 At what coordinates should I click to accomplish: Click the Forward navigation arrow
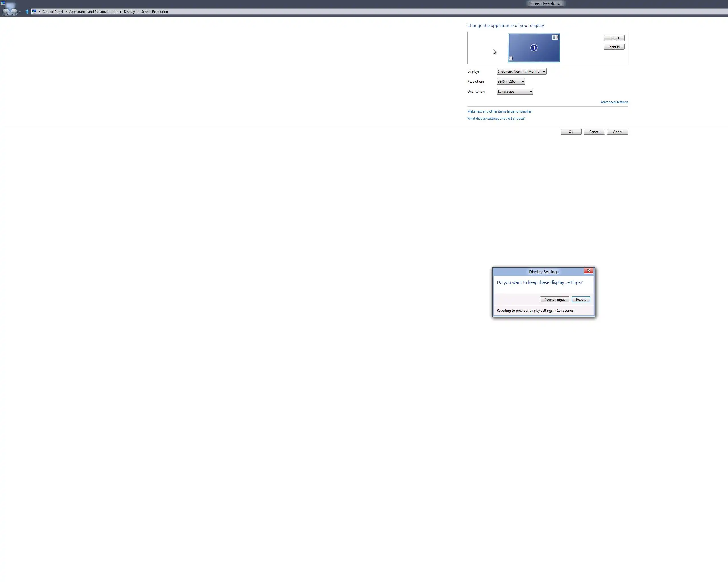pyautogui.click(x=14, y=12)
